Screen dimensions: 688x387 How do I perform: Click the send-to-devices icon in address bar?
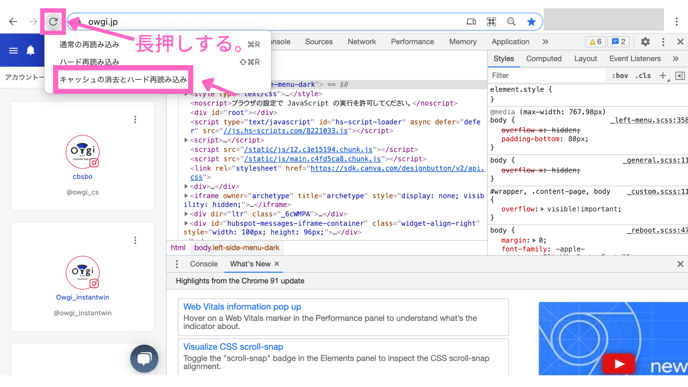tap(471, 22)
